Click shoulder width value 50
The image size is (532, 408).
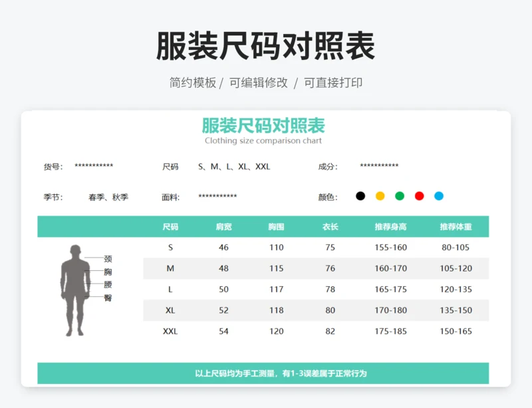coord(223,290)
